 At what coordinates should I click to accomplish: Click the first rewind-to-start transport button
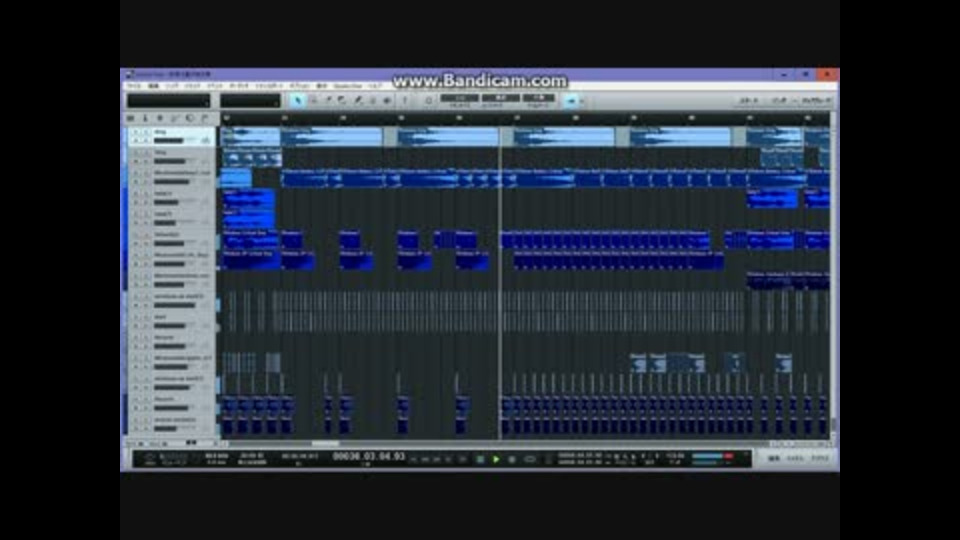pos(414,459)
